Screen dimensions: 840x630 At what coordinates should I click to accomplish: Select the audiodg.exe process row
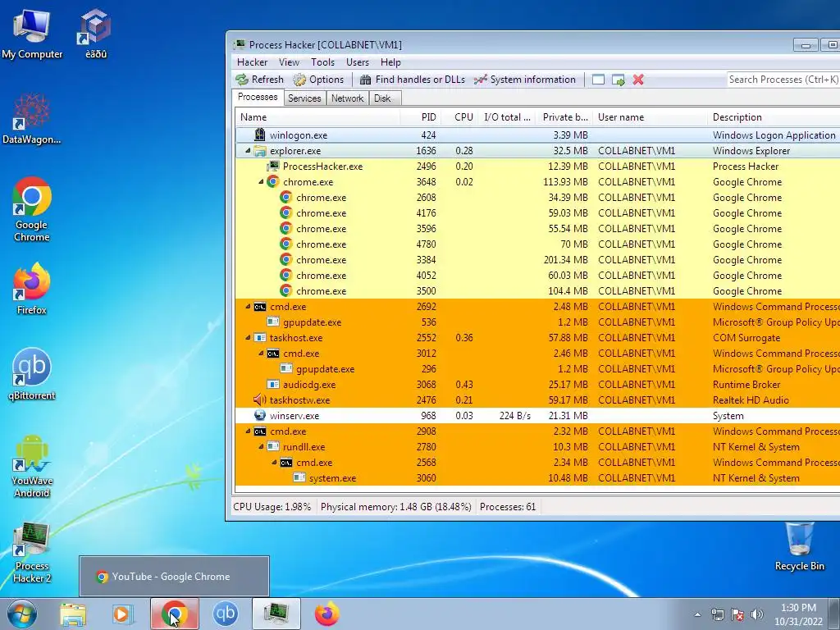(537, 385)
